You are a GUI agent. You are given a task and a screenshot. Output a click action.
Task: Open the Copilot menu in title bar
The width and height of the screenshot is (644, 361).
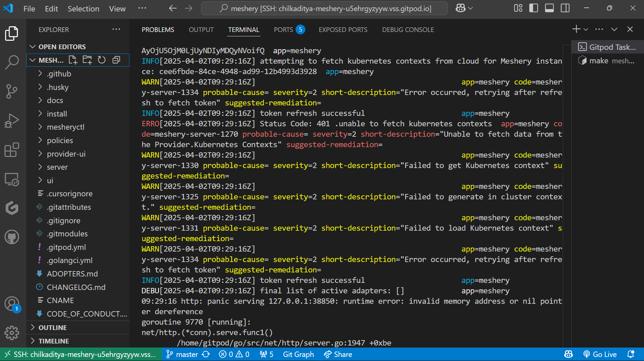[464, 8]
